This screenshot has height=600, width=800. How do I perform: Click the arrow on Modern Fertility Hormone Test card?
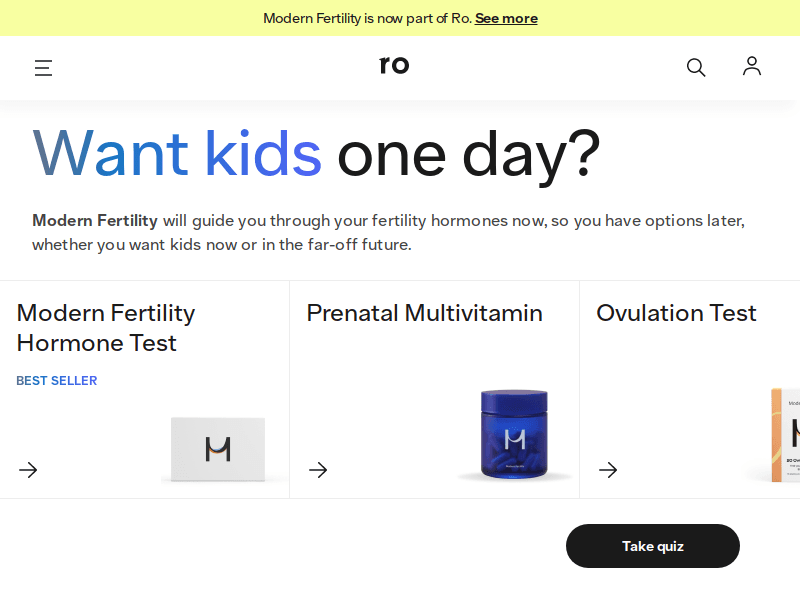pos(28,470)
